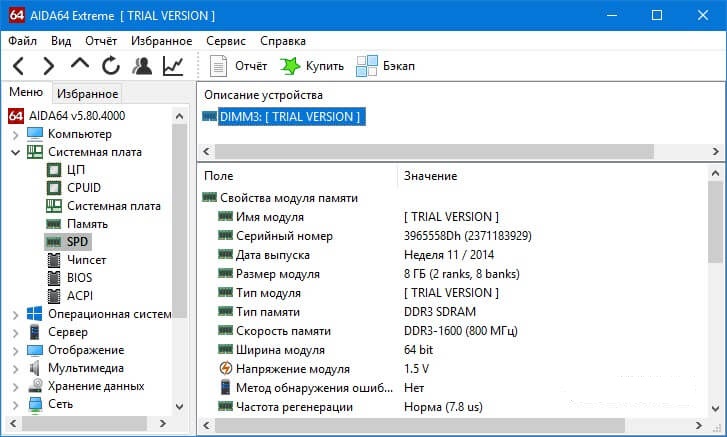Click the details list horizontal scrollbar left arrow
727x437 pixels.
[206, 425]
